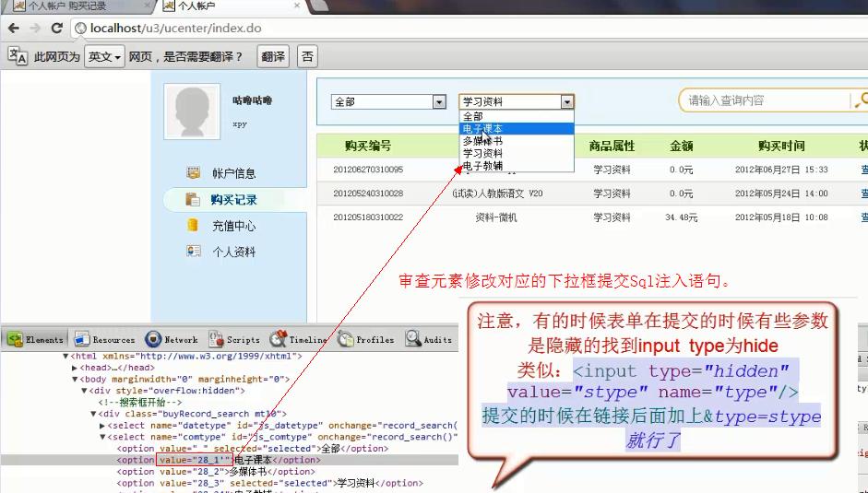868x493 pixels.
Task: Open the Audits panel in devtools
Action: (x=429, y=339)
